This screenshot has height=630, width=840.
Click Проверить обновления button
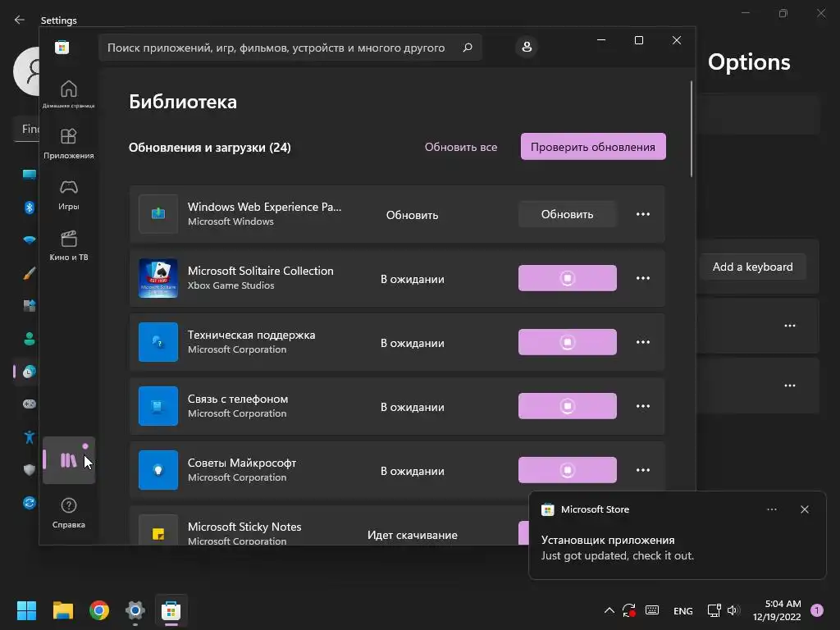(593, 147)
